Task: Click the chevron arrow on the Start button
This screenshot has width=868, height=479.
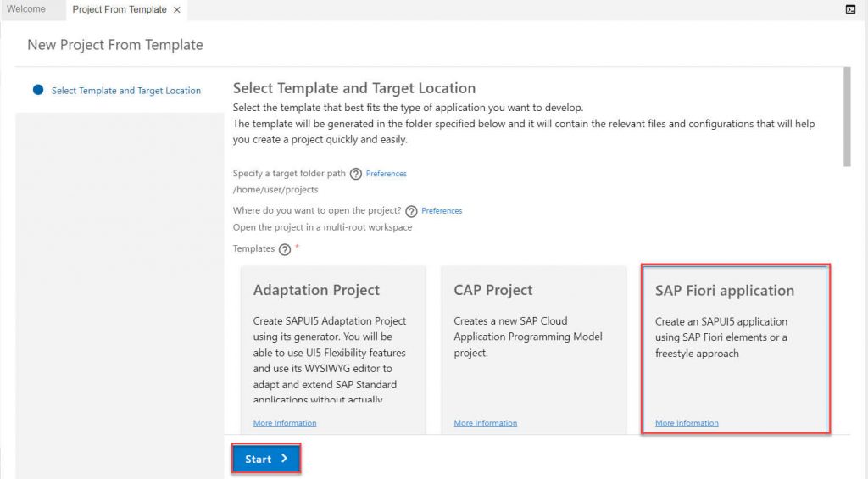Action: (x=284, y=459)
